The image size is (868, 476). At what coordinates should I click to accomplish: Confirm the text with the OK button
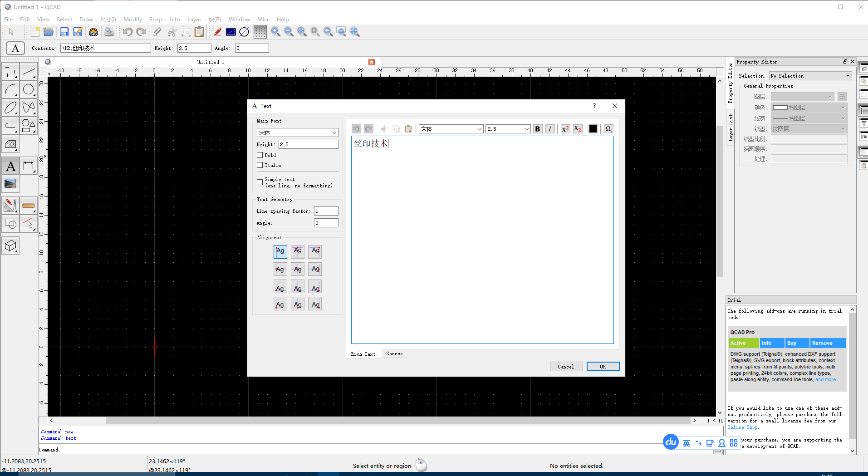pos(603,366)
